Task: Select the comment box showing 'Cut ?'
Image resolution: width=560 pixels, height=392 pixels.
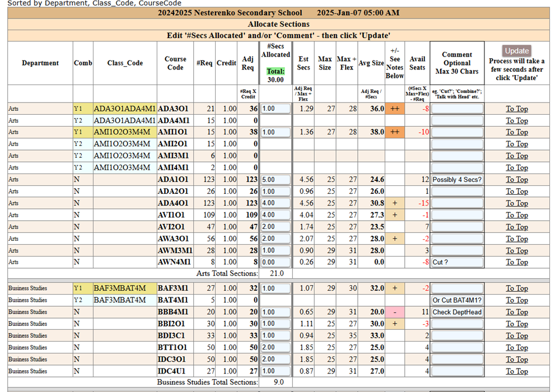Action: point(457,262)
